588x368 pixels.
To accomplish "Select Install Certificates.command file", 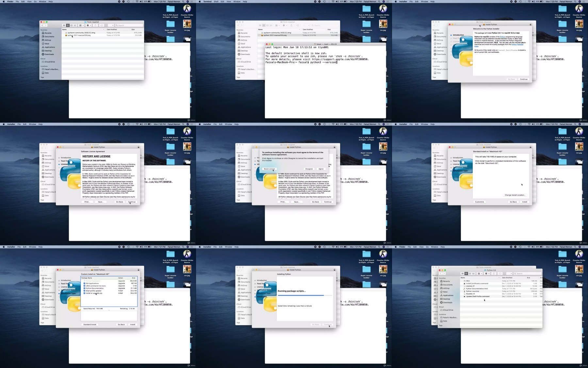I will point(477,284).
